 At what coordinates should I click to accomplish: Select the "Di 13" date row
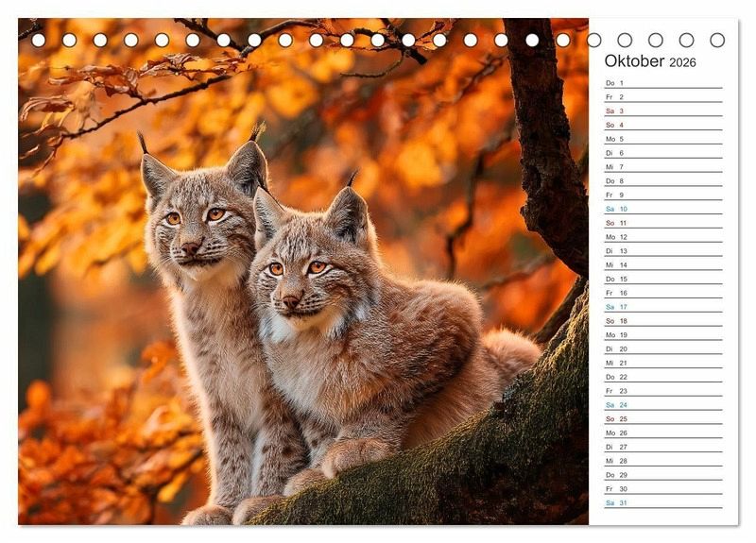click(x=663, y=250)
